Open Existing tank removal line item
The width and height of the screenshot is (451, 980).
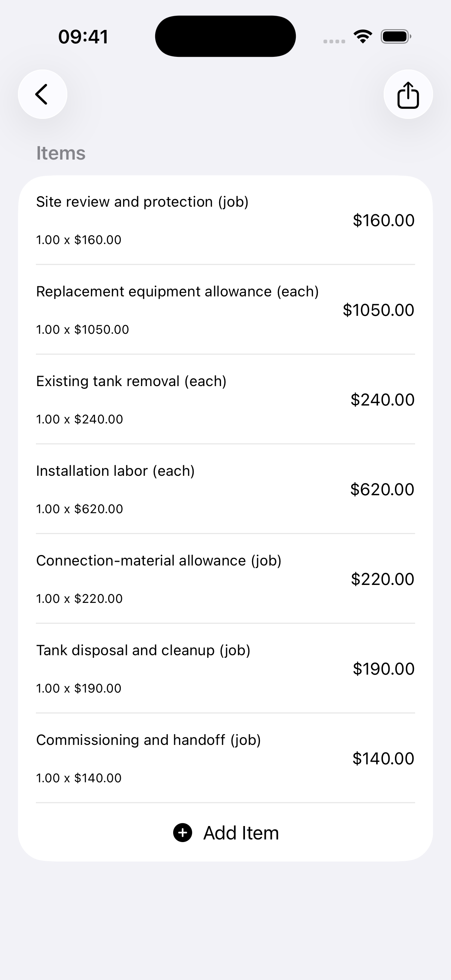click(x=225, y=400)
